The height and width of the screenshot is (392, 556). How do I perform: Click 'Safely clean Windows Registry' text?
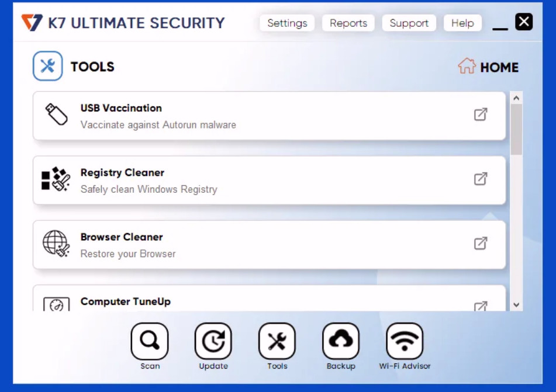149,189
